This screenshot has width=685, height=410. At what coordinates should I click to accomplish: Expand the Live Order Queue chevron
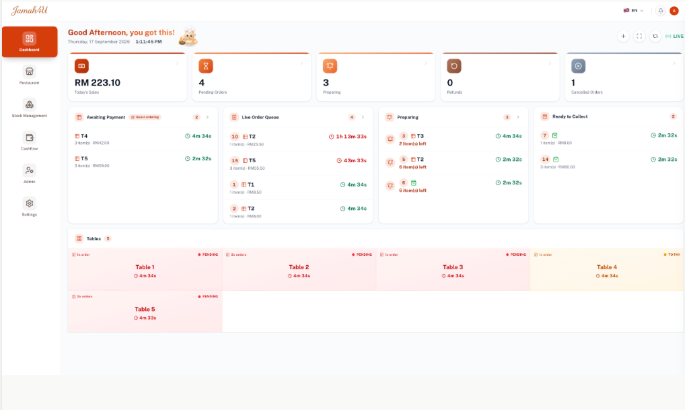(363, 117)
